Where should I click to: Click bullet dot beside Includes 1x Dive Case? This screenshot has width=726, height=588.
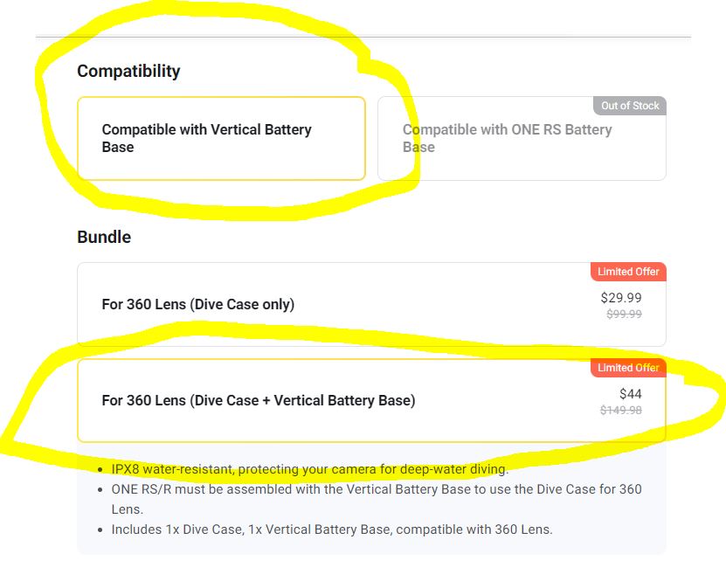pos(100,530)
